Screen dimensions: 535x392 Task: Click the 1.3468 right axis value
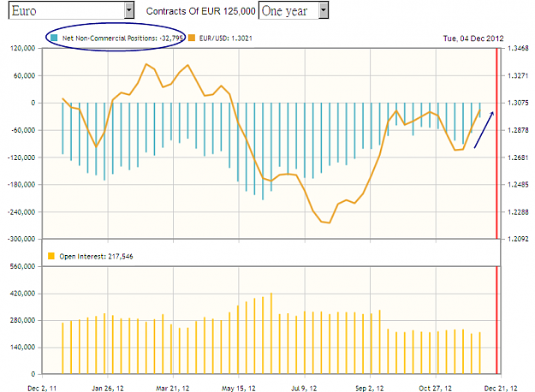pyautogui.click(x=518, y=48)
